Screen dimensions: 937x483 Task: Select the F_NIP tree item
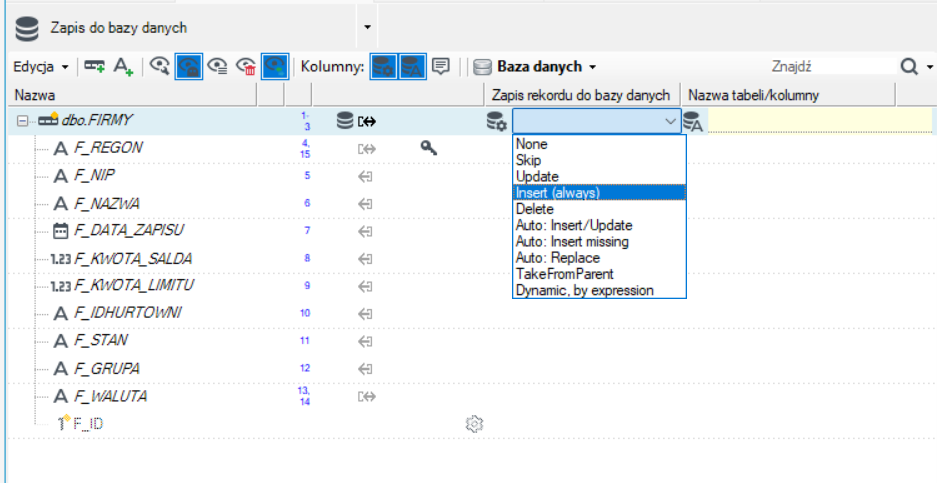(94, 175)
